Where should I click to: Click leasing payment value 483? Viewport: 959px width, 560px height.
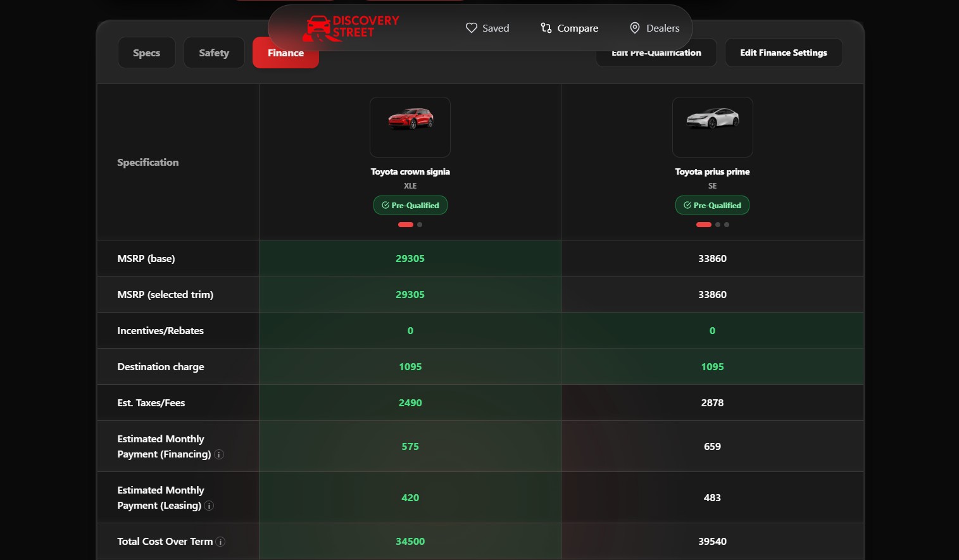pos(712,497)
